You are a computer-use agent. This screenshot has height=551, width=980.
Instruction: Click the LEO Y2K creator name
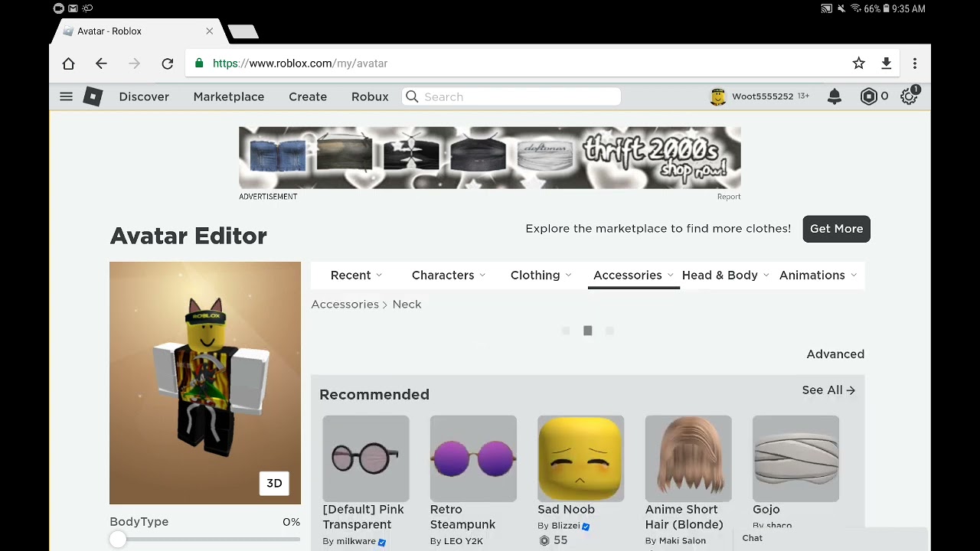[x=463, y=541]
